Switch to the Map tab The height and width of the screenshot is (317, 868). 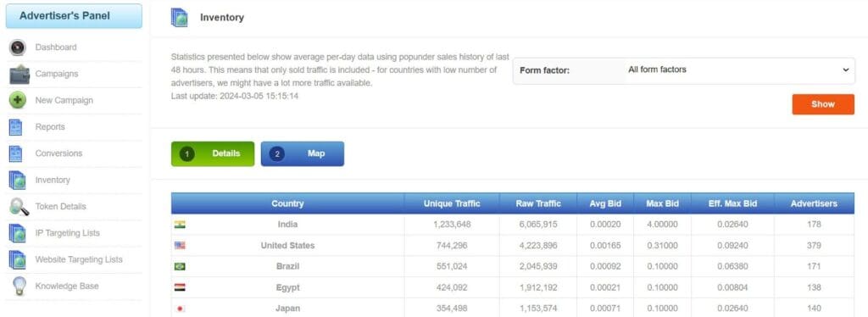point(303,153)
